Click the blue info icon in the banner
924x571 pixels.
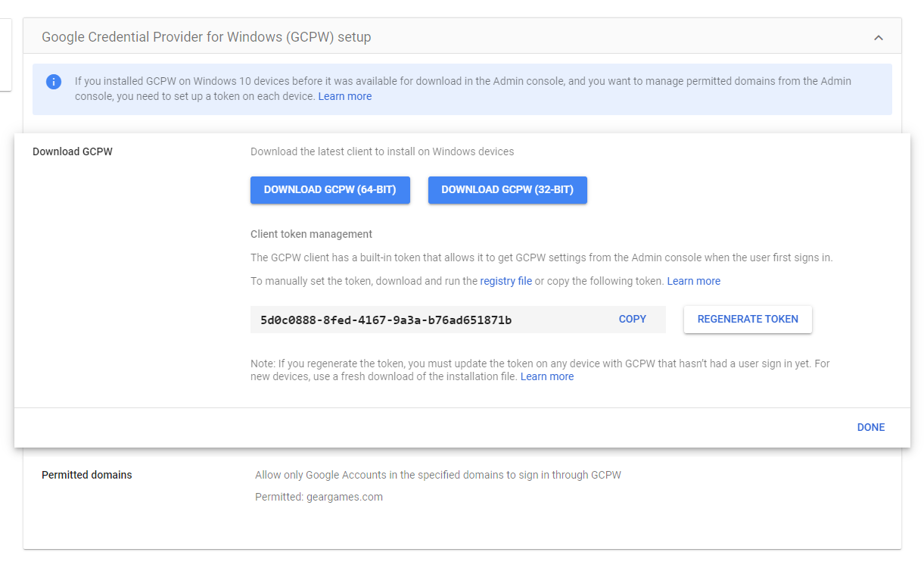point(54,82)
